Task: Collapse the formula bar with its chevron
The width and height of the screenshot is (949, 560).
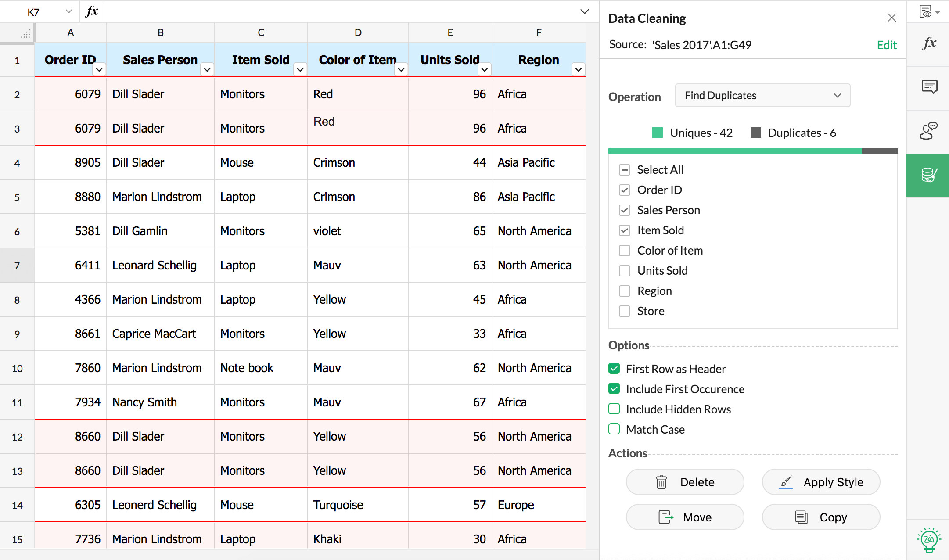Action: pyautogui.click(x=584, y=12)
